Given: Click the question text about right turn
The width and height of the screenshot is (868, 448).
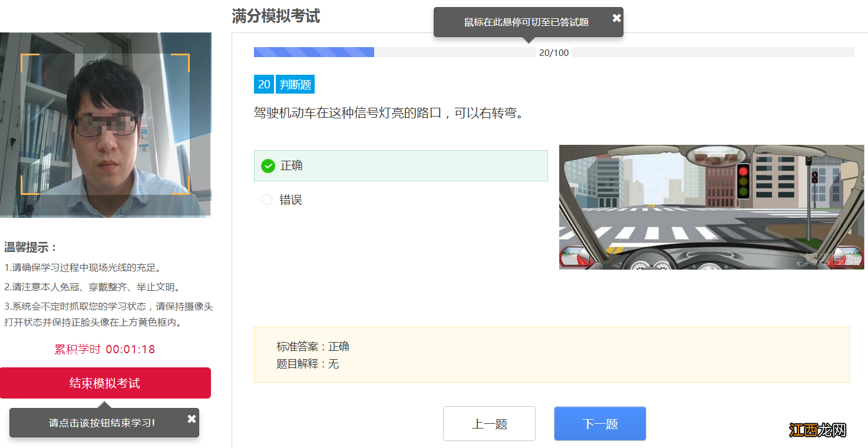Looking at the screenshot, I should [389, 113].
